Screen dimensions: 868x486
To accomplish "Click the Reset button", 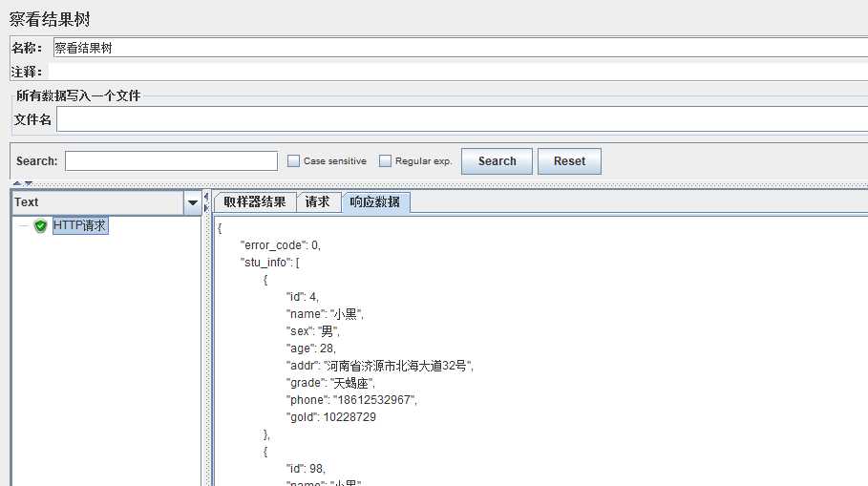I will [569, 161].
